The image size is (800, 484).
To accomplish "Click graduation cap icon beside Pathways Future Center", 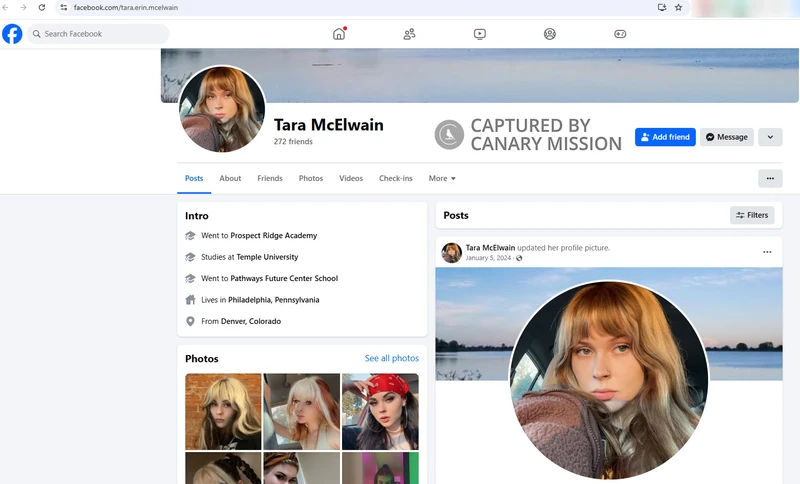I will [x=190, y=278].
